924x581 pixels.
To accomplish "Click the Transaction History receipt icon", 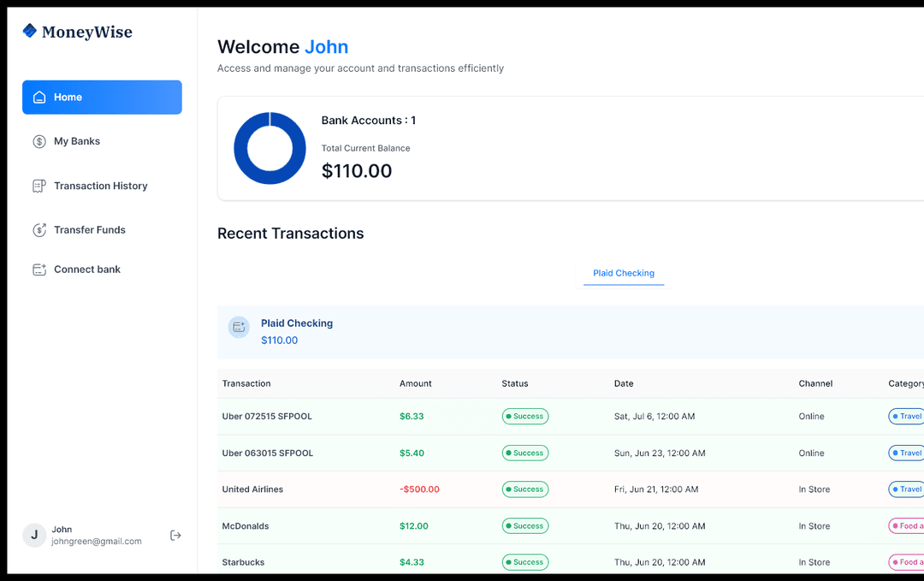I will tap(39, 187).
